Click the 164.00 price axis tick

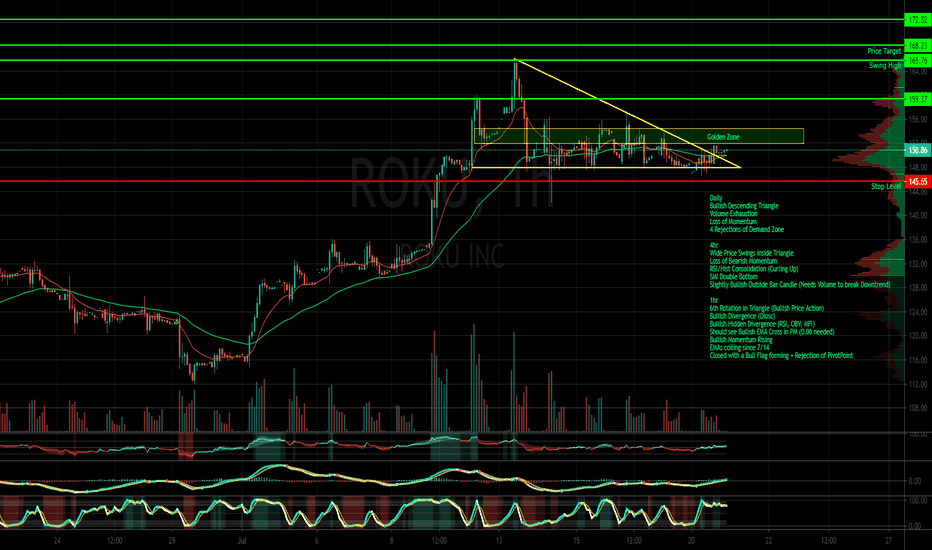click(918, 71)
